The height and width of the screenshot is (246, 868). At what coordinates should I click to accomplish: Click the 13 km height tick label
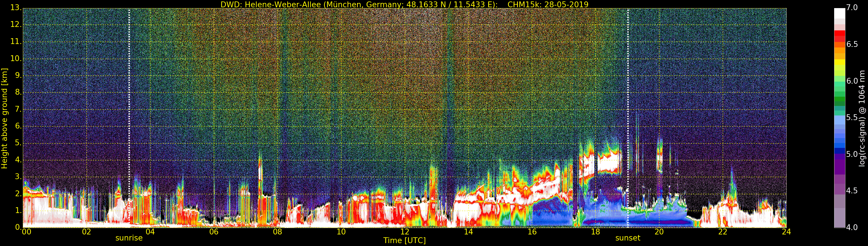[16, 8]
